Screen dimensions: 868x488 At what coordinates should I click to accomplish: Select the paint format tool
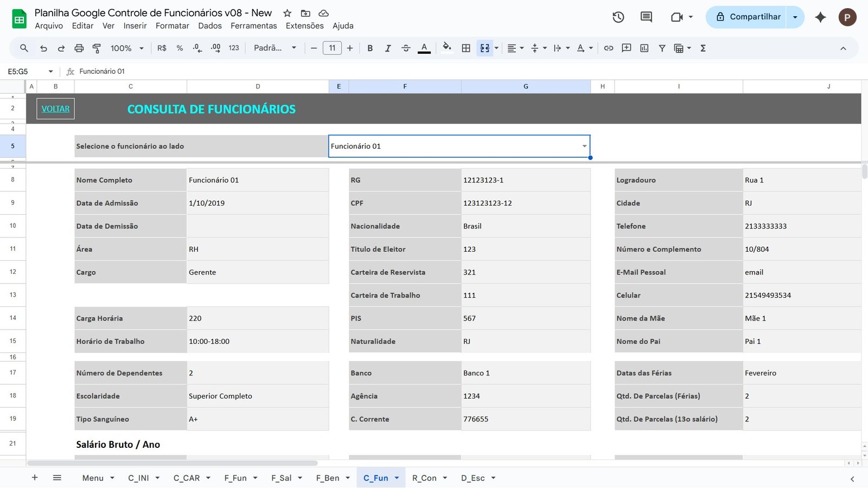(97, 48)
